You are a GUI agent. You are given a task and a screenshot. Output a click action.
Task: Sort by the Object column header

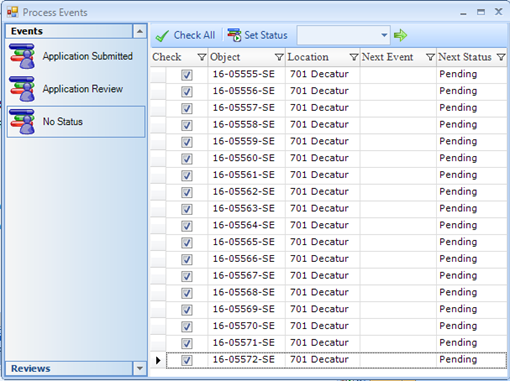[225, 57]
